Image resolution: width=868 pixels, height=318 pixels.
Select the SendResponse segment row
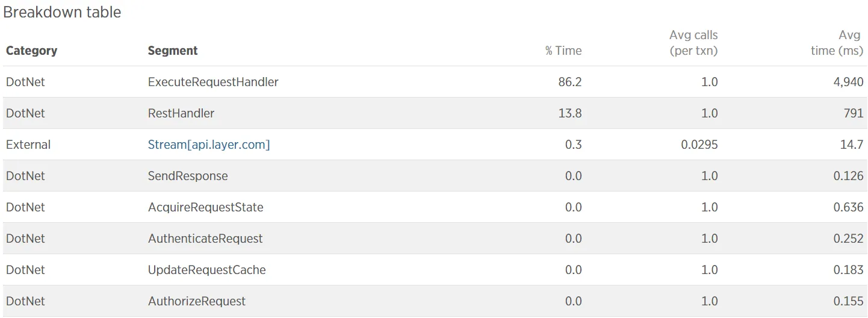(x=435, y=176)
